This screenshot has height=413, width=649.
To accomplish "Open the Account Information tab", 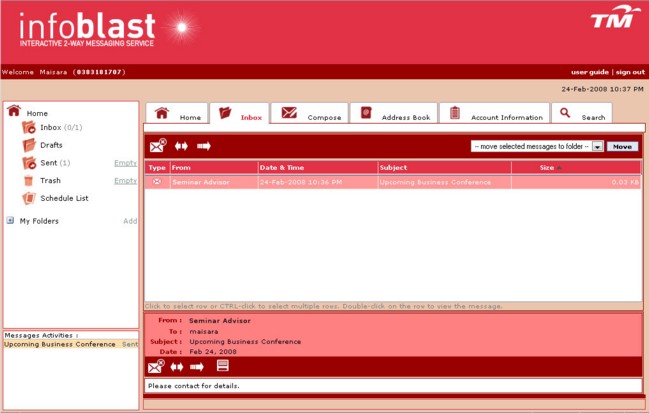I will (x=495, y=113).
